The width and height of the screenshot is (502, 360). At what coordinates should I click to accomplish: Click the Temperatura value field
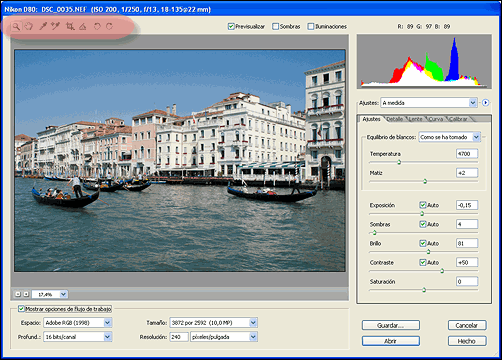(x=467, y=154)
